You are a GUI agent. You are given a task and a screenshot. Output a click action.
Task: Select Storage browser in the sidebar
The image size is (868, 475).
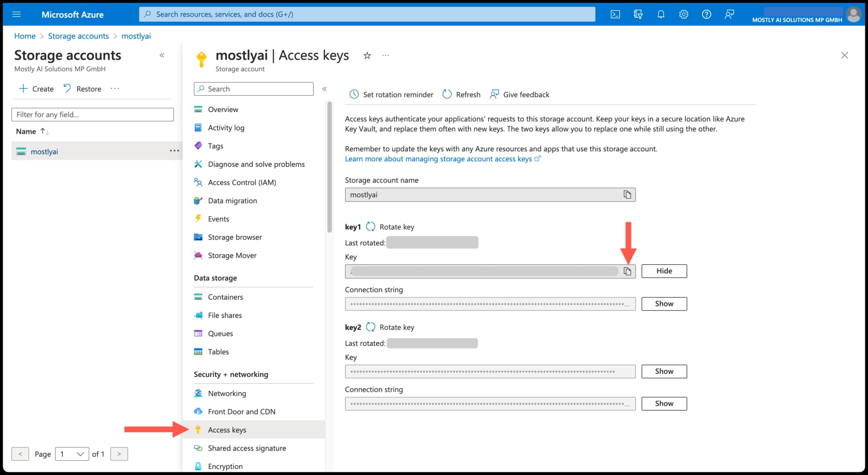click(235, 237)
